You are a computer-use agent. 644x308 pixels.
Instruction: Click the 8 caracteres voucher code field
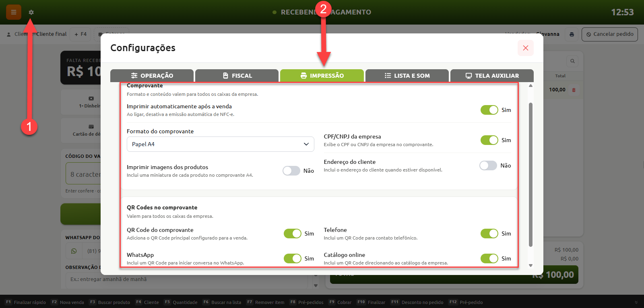point(83,174)
